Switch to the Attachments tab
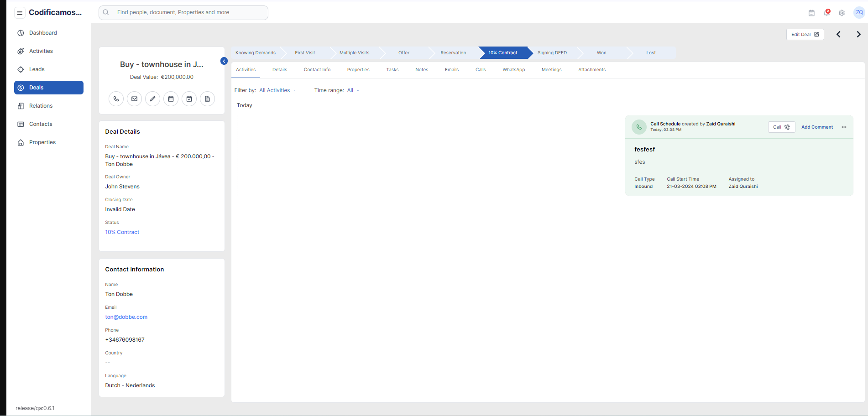The width and height of the screenshot is (868, 416). (591, 70)
